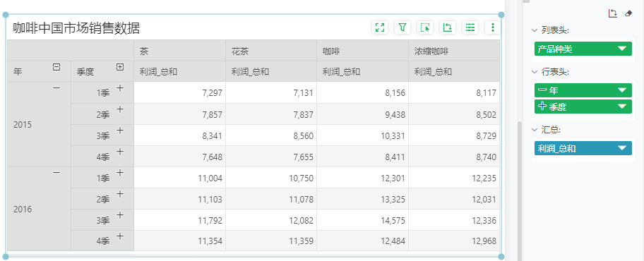
Task: Select the cell with value 8,560
Action: point(271,135)
